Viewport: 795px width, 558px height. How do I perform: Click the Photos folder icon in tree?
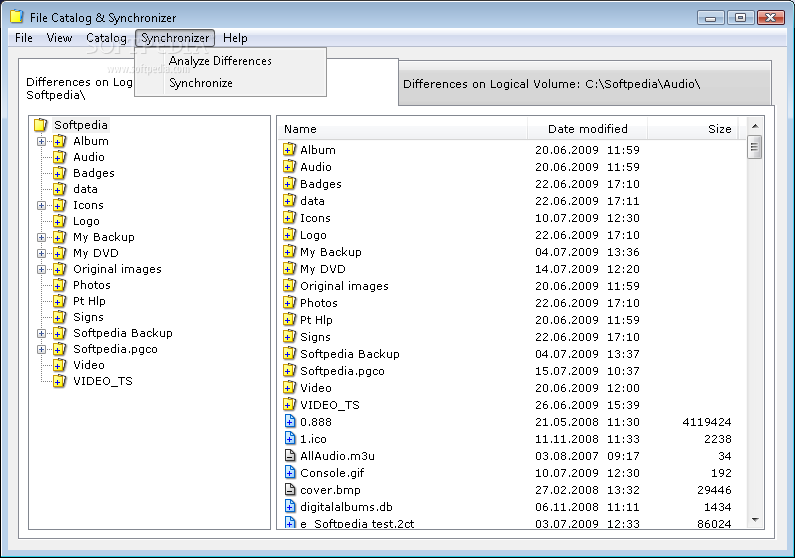(59, 285)
